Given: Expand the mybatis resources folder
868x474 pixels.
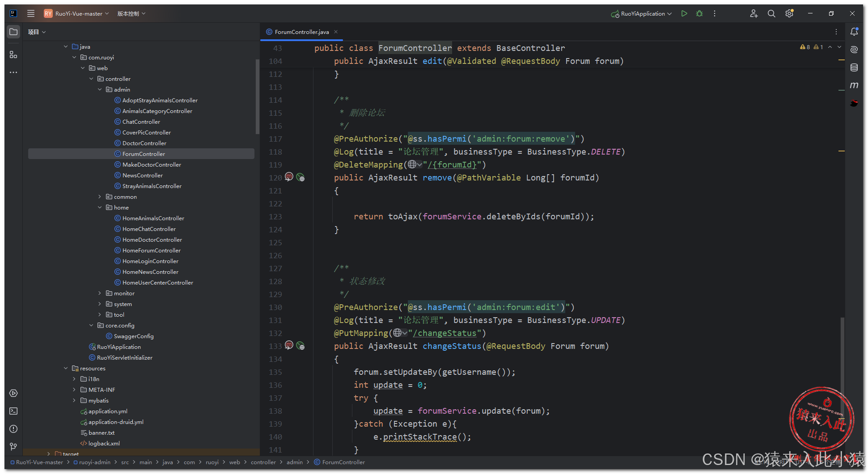Looking at the screenshot, I should click(74, 400).
